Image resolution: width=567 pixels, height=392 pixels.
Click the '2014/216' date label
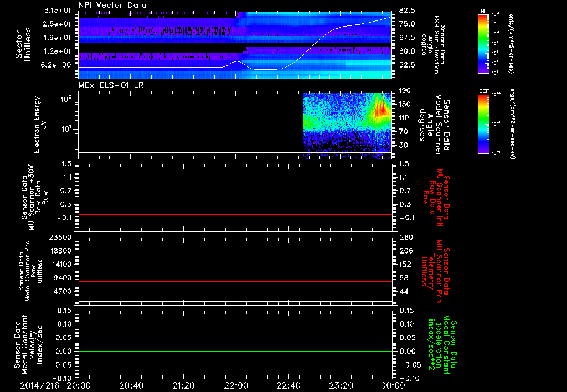pos(39,385)
